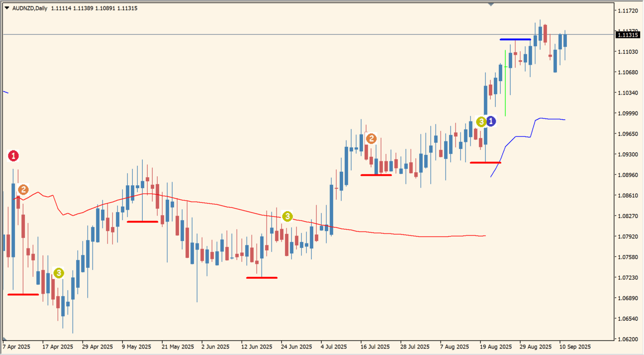
Task: Select the red support line under 19 Aug candles
Action: point(485,162)
